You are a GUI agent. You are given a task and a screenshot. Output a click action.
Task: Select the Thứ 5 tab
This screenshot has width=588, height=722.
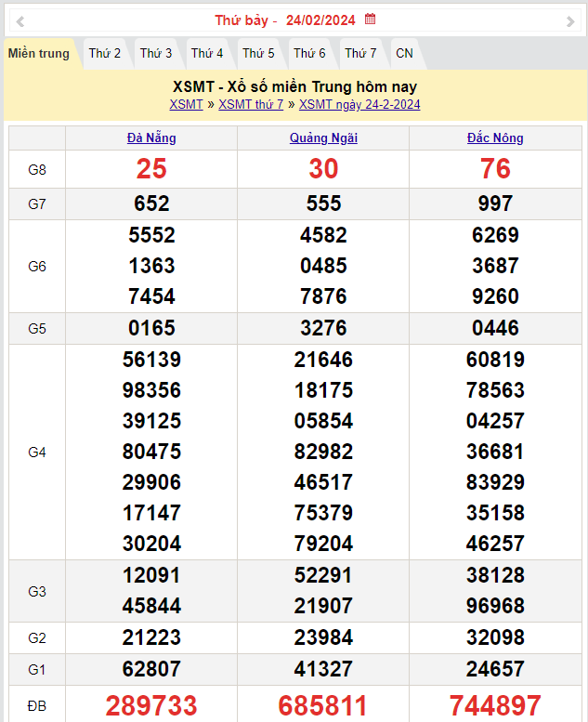258,54
